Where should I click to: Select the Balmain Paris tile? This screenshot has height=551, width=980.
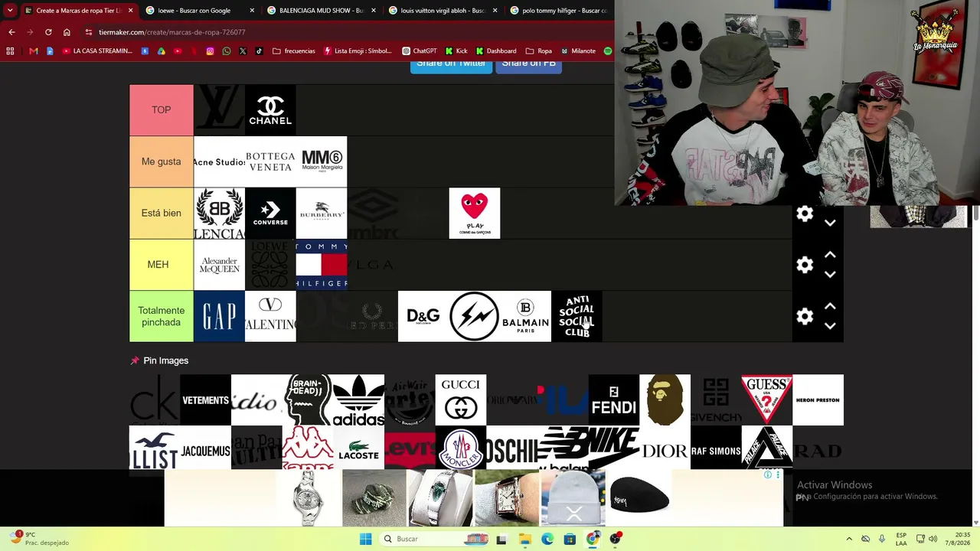(x=525, y=316)
